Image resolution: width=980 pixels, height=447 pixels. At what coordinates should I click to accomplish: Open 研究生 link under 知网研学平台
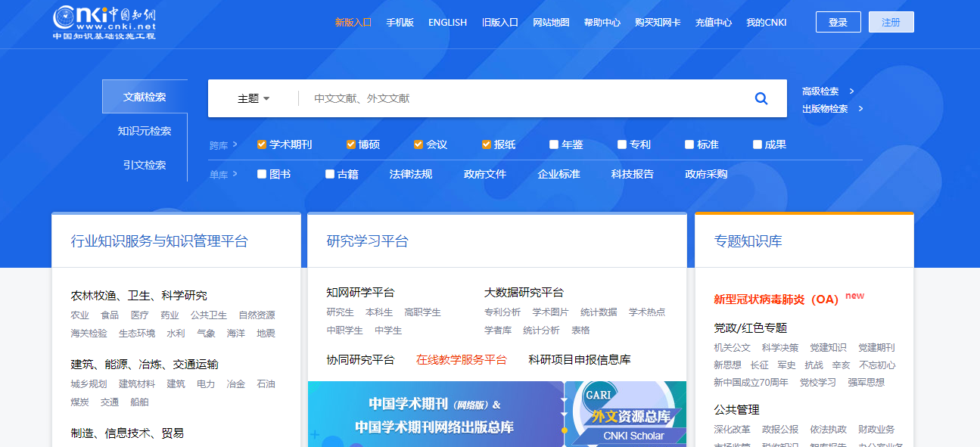click(x=341, y=312)
